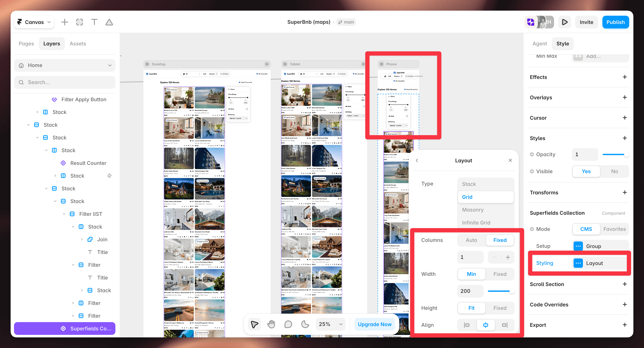644x348 pixels.
Task: Select the comment bubble tool
Action: click(x=288, y=324)
